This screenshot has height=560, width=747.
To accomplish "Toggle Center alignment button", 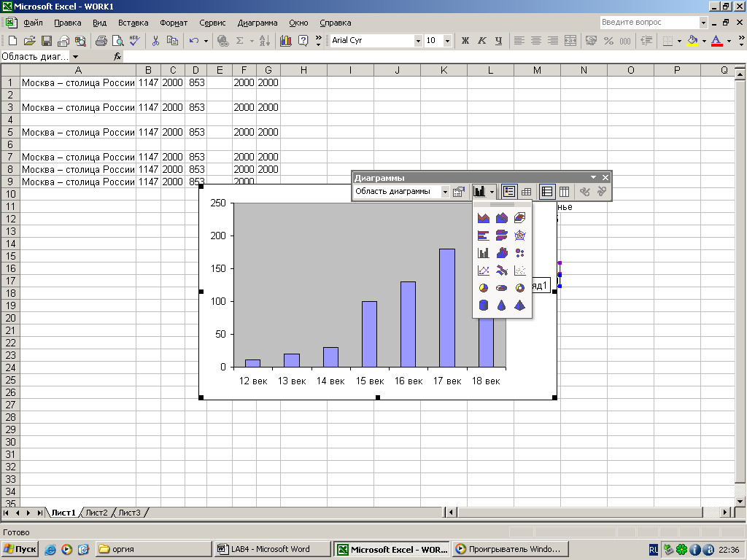I will point(536,41).
